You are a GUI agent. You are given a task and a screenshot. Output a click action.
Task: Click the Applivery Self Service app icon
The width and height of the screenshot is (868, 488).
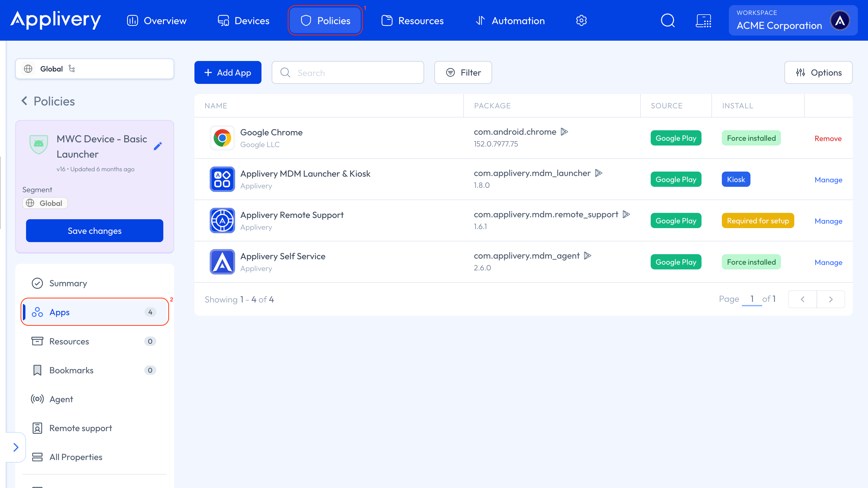click(222, 262)
